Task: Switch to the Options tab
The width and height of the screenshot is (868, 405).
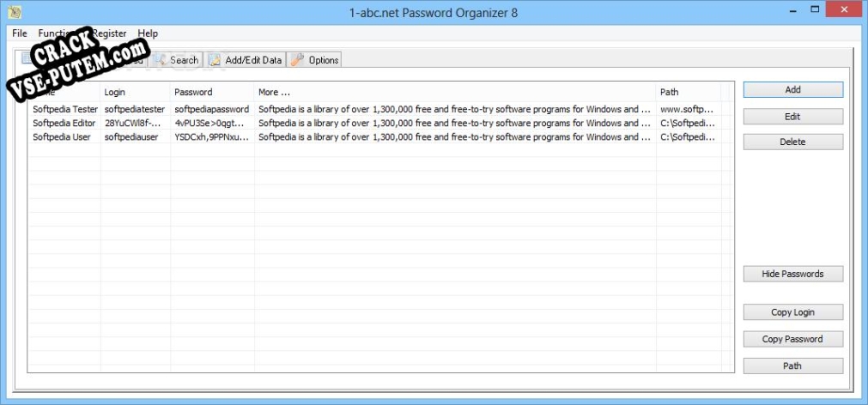Action: coord(315,60)
